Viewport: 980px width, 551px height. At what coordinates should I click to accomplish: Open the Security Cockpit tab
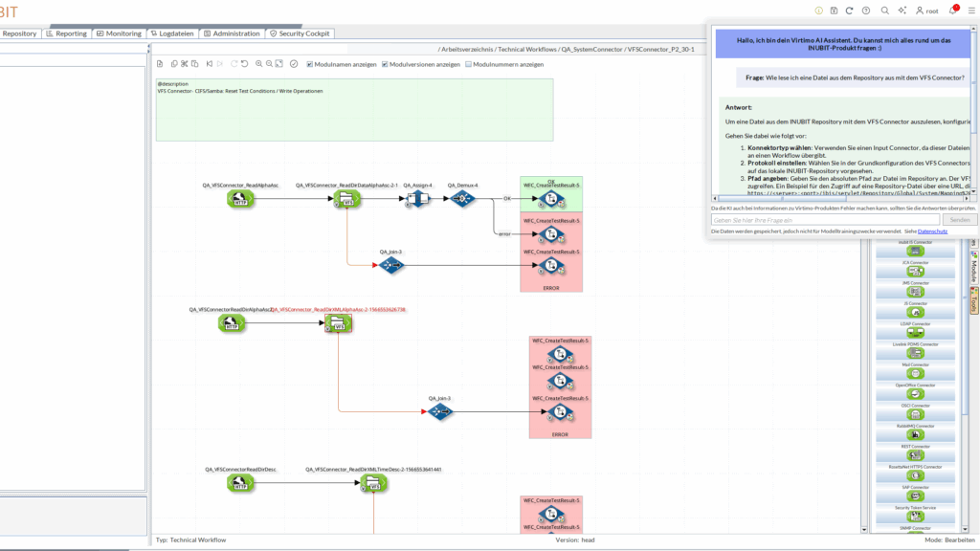[x=301, y=33]
